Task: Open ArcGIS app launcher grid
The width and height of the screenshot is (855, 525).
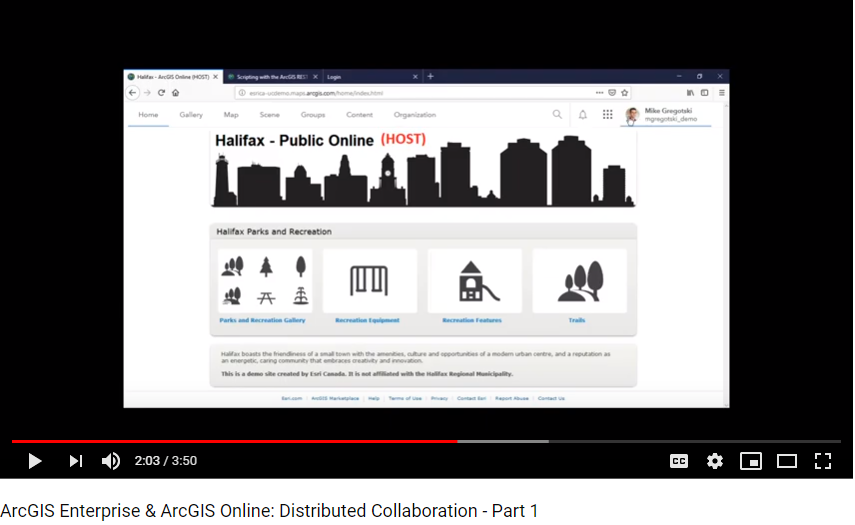Action: (x=607, y=114)
